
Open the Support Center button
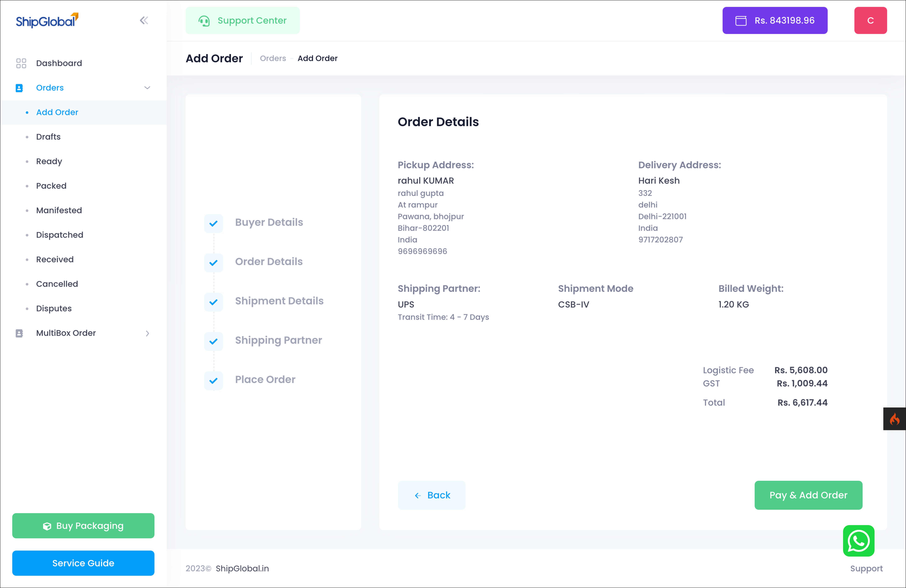[x=243, y=21]
